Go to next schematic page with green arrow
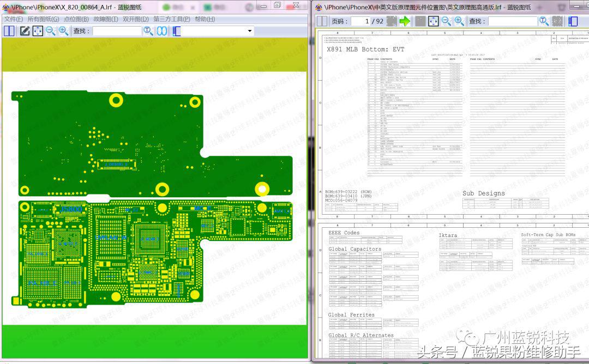Viewport: 589px width, 364px height. pos(405,21)
